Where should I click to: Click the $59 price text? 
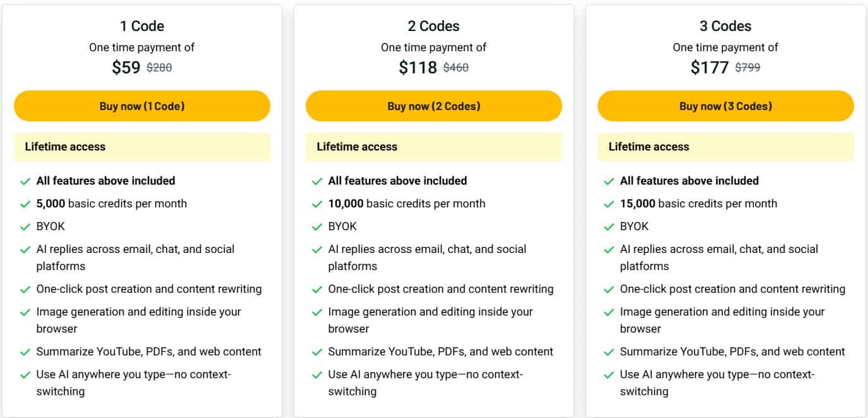pos(125,66)
